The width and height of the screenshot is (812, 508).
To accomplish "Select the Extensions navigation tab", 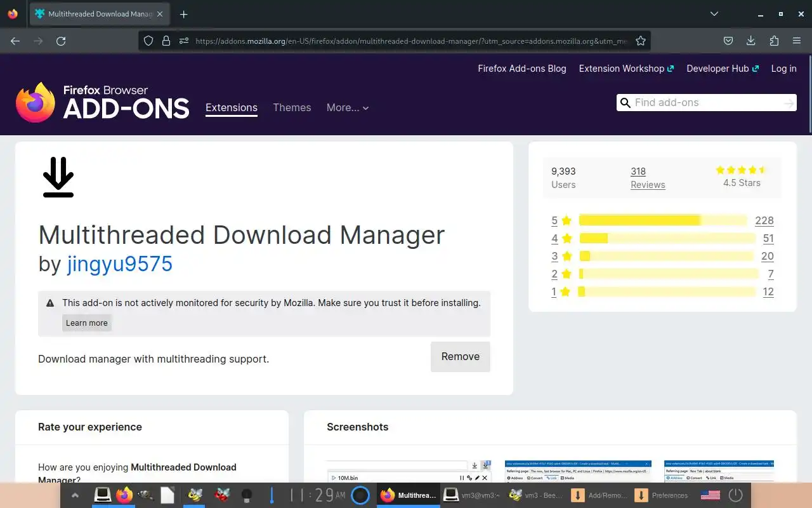I will [x=232, y=107].
